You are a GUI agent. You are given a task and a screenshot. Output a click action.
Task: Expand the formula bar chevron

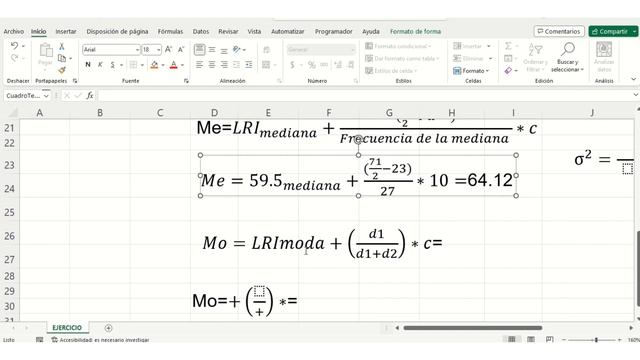tap(635, 95)
